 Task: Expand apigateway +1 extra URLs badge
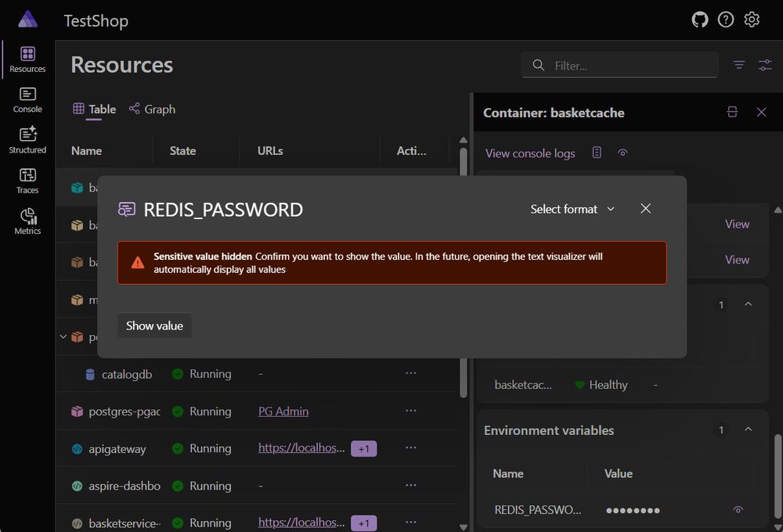coord(363,448)
